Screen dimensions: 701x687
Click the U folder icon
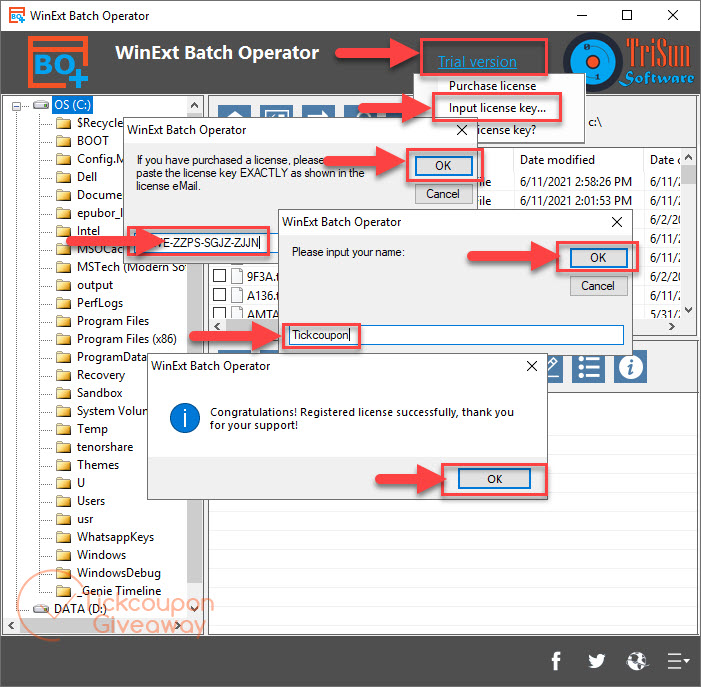[63, 483]
